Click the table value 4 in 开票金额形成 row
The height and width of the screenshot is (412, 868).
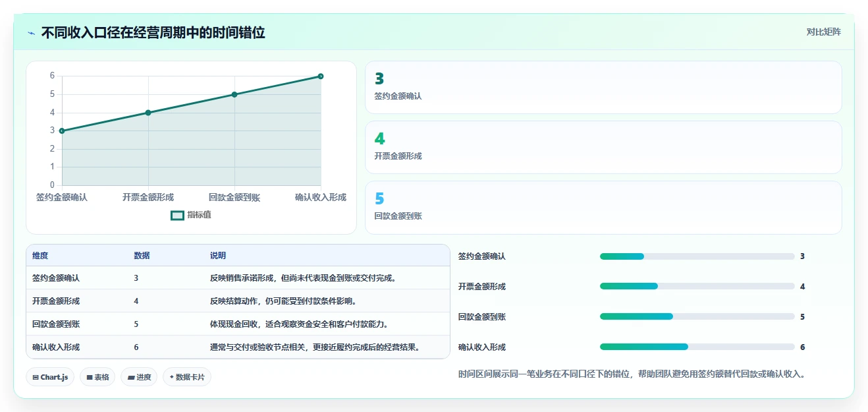click(136, 301)
